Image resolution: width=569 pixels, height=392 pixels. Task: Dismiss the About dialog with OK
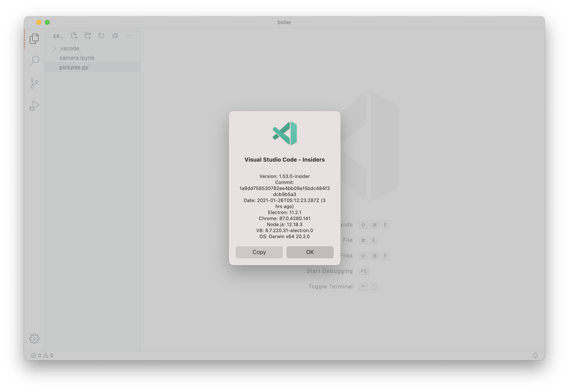[x=310, y=252]
